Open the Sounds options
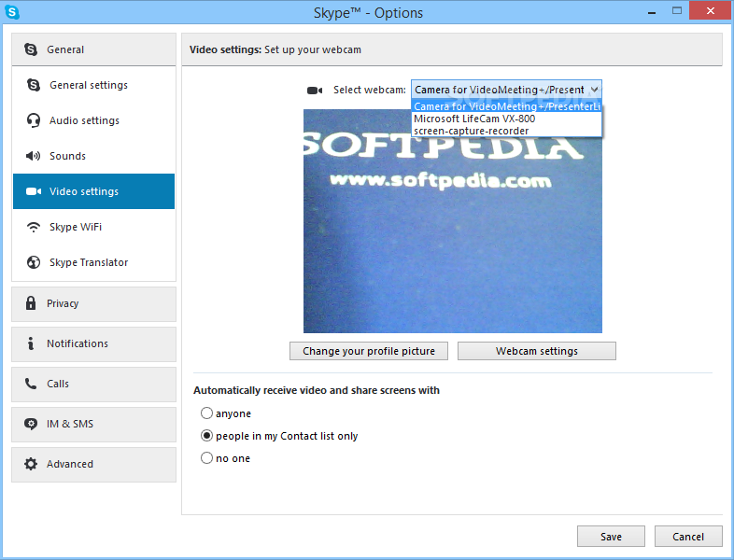This screenshot has width=734, height=560. 93,156
